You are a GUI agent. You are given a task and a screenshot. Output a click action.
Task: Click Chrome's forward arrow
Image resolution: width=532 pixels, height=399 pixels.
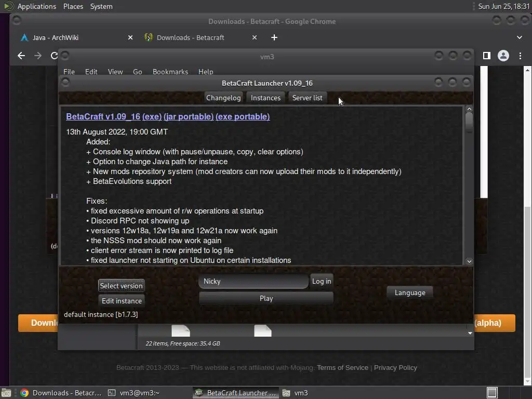click(x=38, y=56)
